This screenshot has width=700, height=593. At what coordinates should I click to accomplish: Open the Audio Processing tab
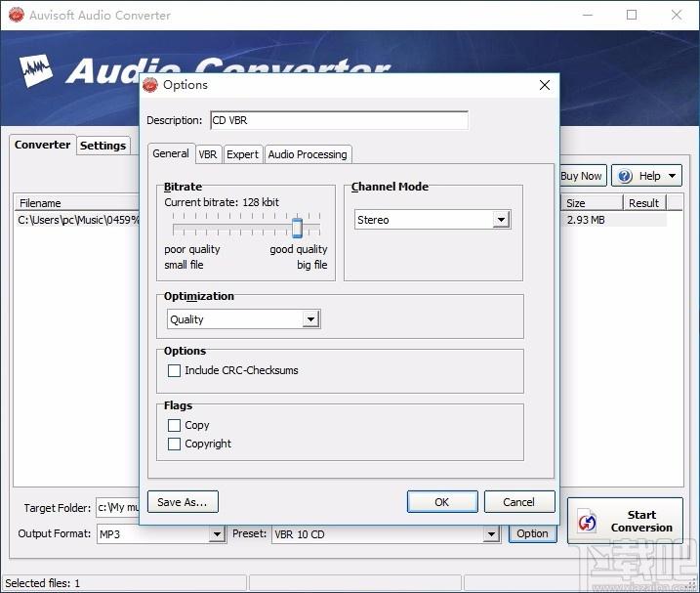pyautogui.click(x=307, y=154)
